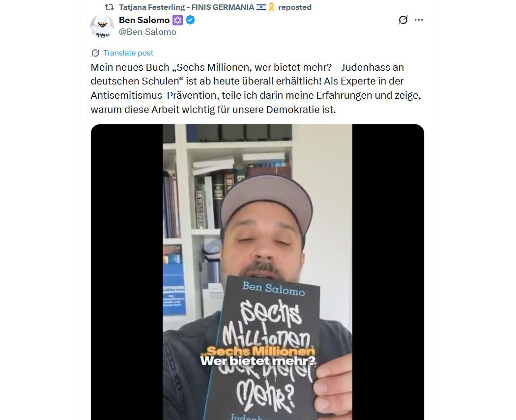The image size is (516, 420).
Task: Click the Grok icon beside more options
Action: (403, 20)
